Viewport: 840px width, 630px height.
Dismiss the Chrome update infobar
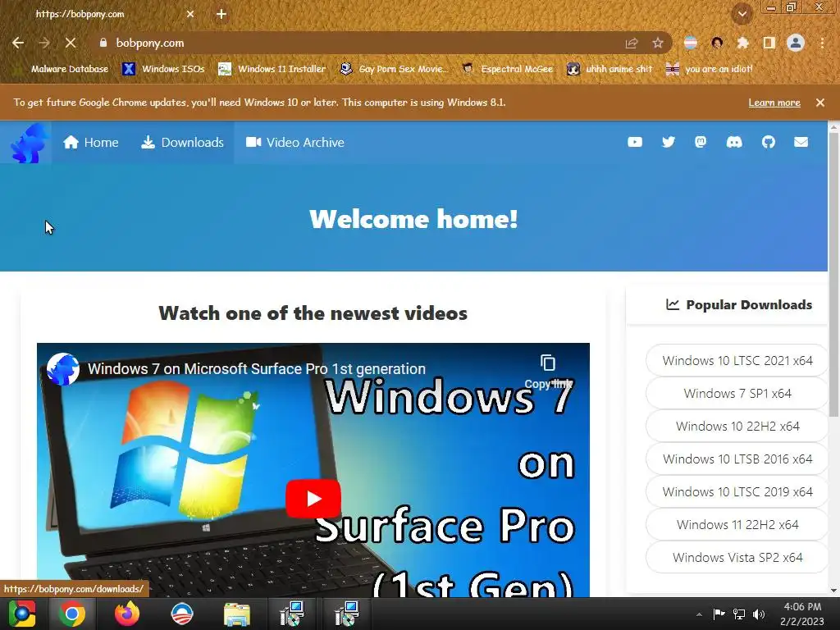820,103
